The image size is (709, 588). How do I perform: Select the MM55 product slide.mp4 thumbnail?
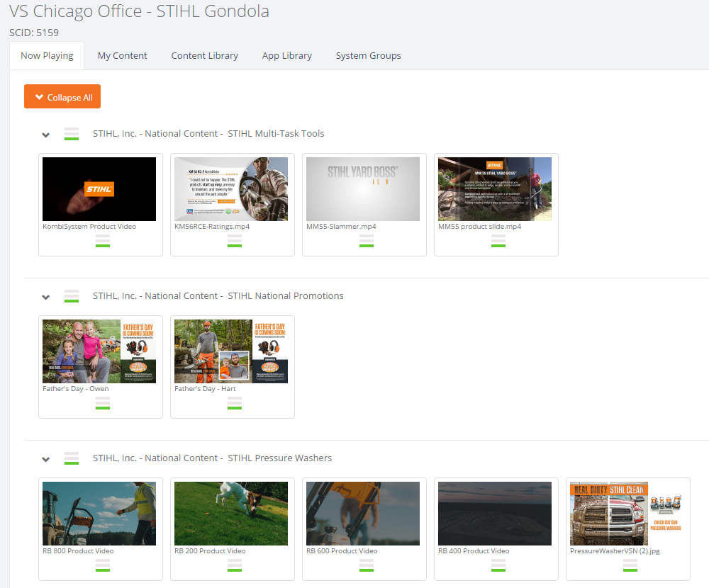495,189
